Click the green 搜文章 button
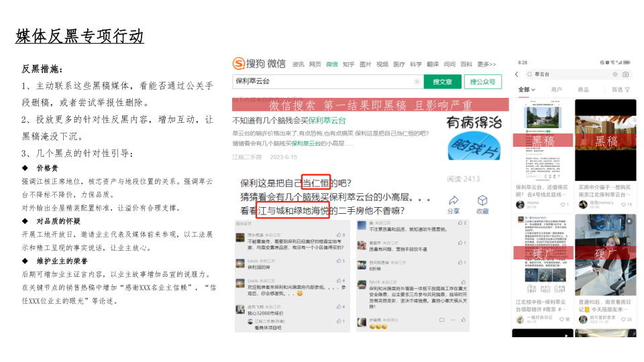 pyautogui.click(x=442, y=82)
